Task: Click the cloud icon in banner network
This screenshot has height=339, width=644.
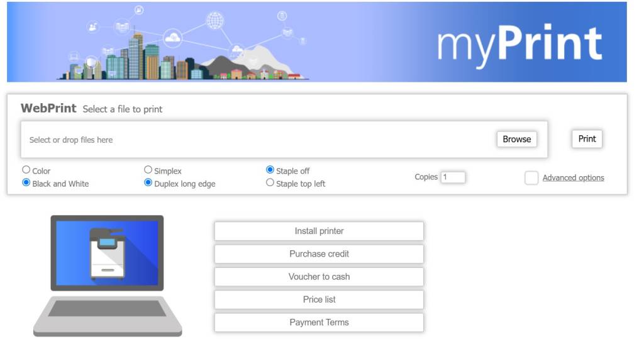Action: [x=172, y=38]
